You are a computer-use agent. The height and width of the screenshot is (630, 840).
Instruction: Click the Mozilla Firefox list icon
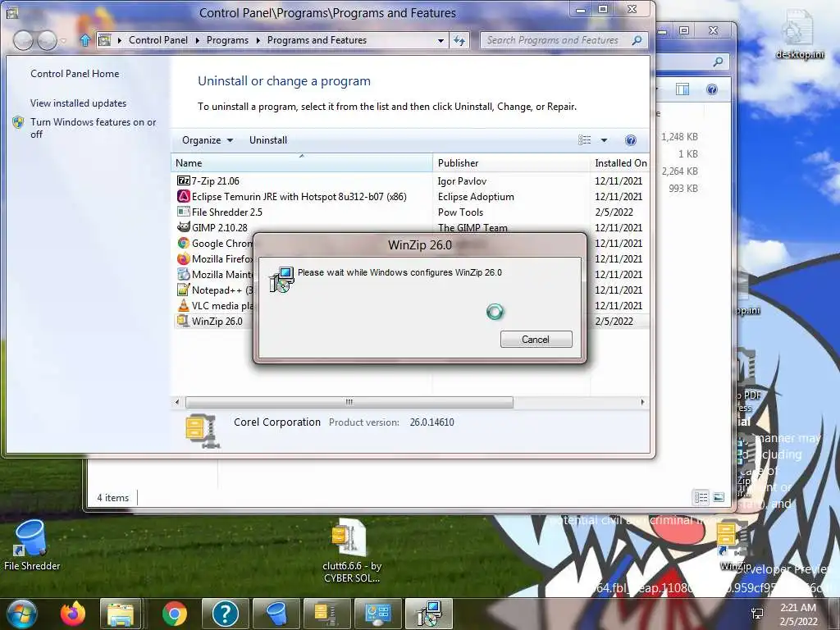(183, 258)
